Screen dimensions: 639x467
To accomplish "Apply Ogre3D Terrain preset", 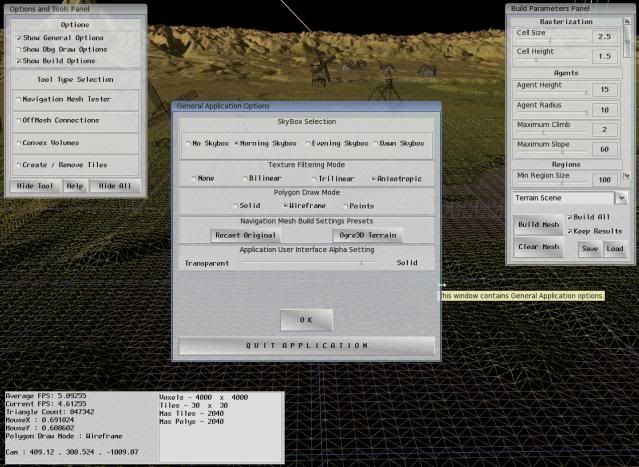I will 368,236.
